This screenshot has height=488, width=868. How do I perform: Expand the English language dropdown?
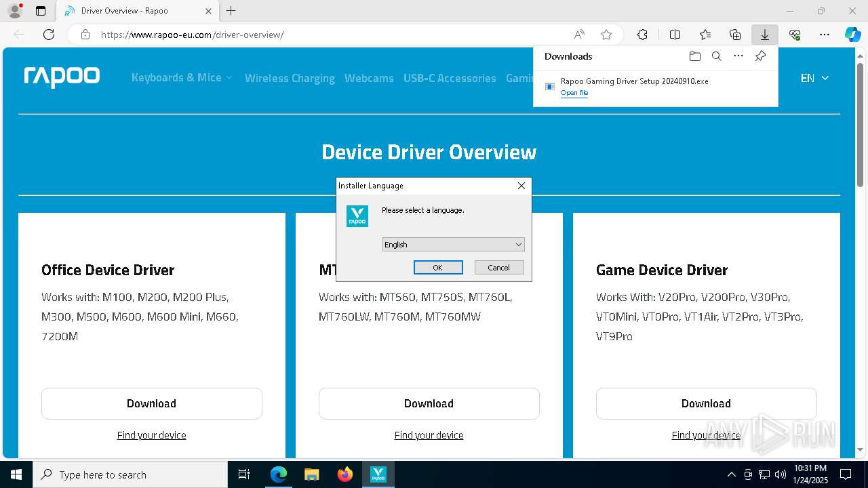[453, 245]
